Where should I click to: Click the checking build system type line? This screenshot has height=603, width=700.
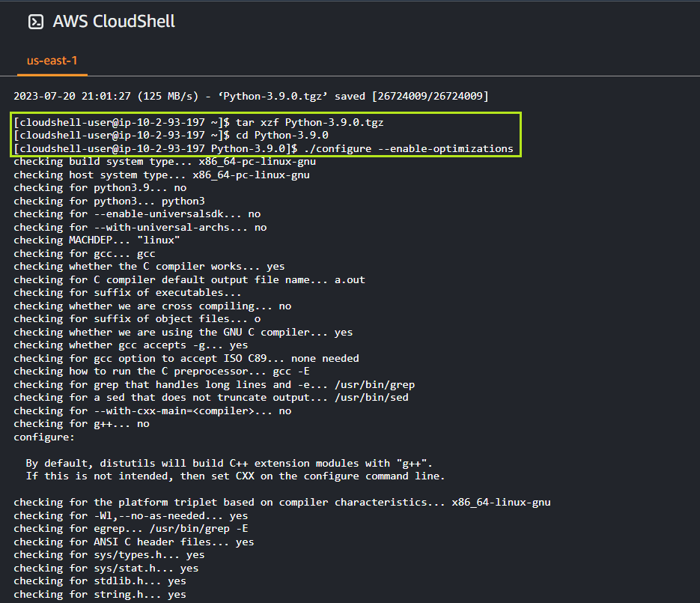click(165, 161)
